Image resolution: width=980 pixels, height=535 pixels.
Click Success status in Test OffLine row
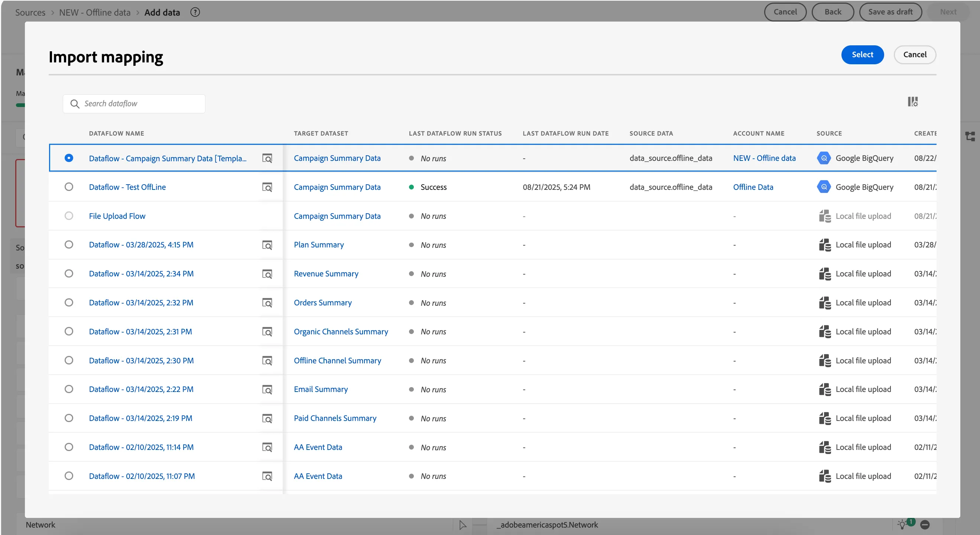point(433,187)
